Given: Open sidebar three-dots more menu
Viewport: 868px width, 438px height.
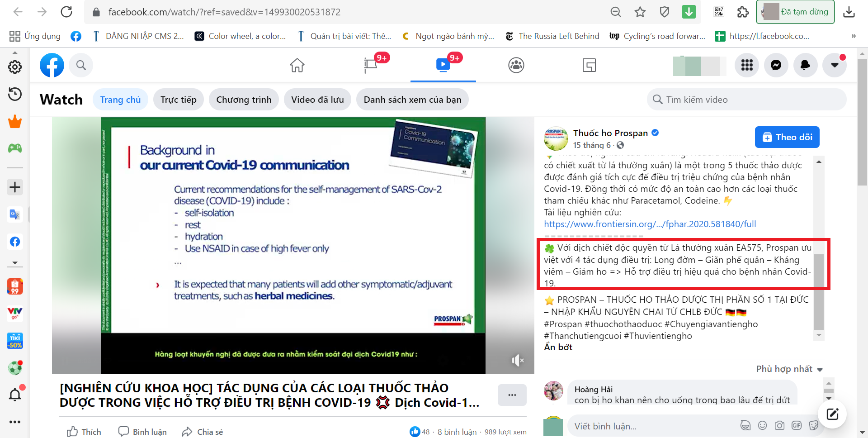Looking at the screenshot, I should 15,422.
